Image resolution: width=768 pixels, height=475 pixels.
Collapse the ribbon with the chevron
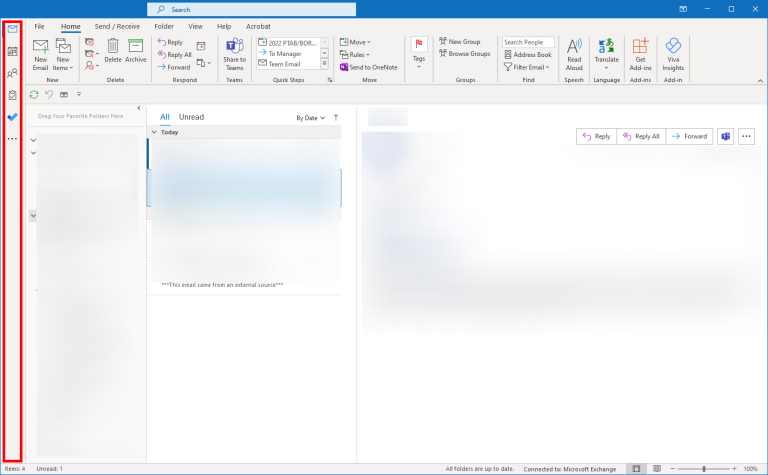pos(758,79)
